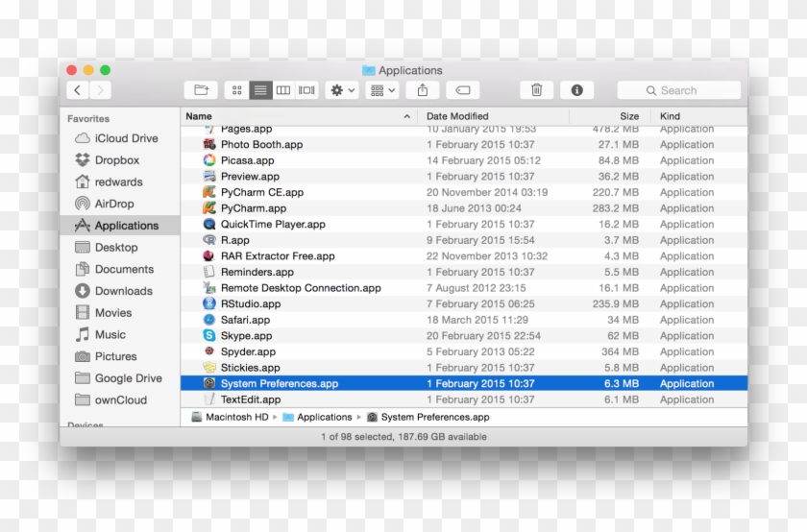Open Movies in sidebar
807x532 pixels.
tap(119, 313)
